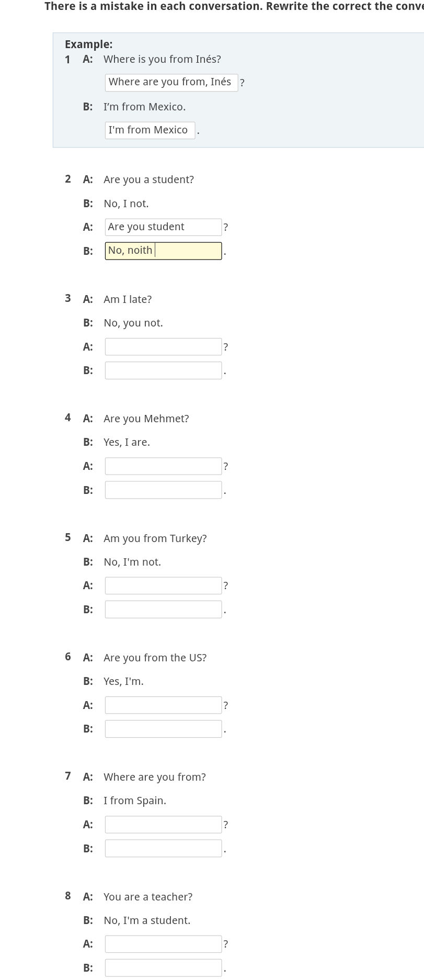Select question 7 speaker A input box

point(163,825)
